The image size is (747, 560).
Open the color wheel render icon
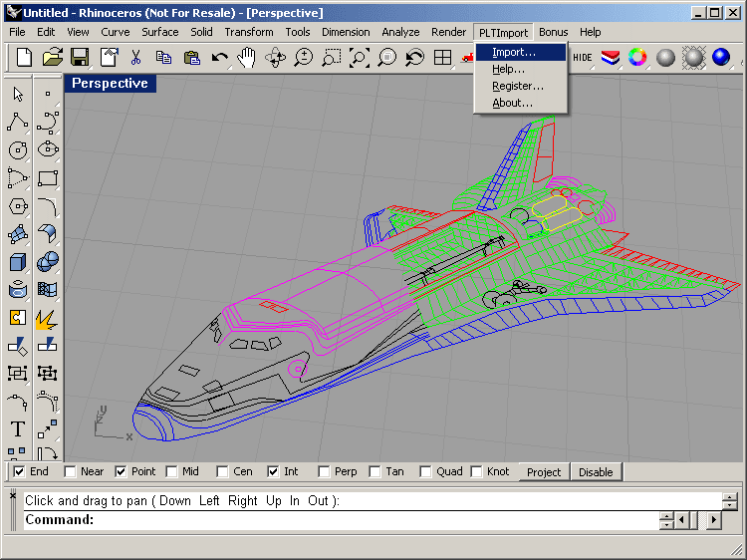tap(637, 58)
